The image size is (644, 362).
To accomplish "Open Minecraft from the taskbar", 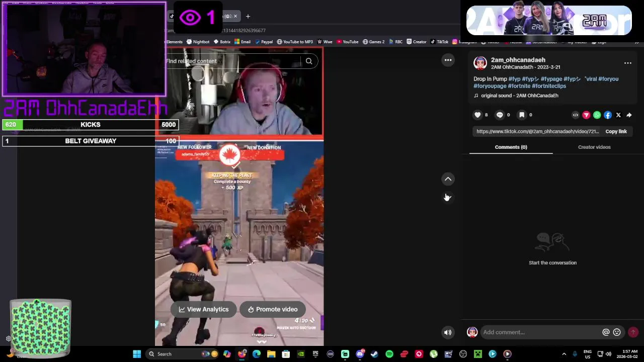I will [x=477, y=354].
